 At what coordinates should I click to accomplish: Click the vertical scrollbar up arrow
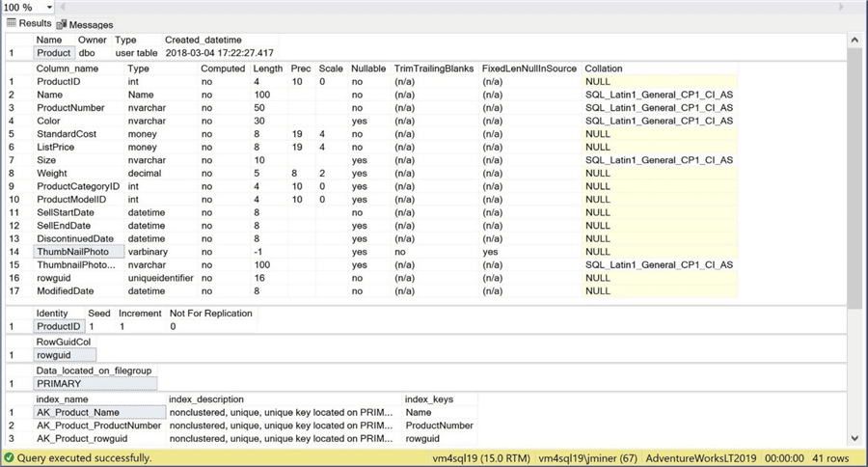point(854,41)
